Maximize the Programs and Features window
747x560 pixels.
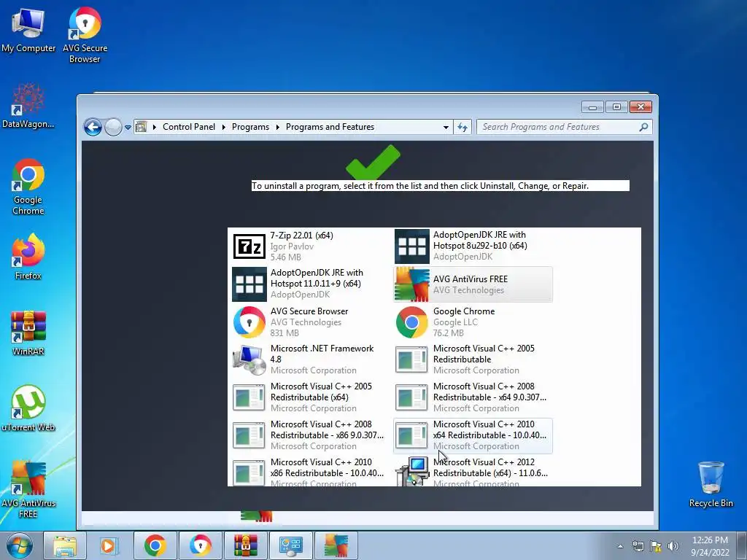pyautogui.click(x=616, y=107)
